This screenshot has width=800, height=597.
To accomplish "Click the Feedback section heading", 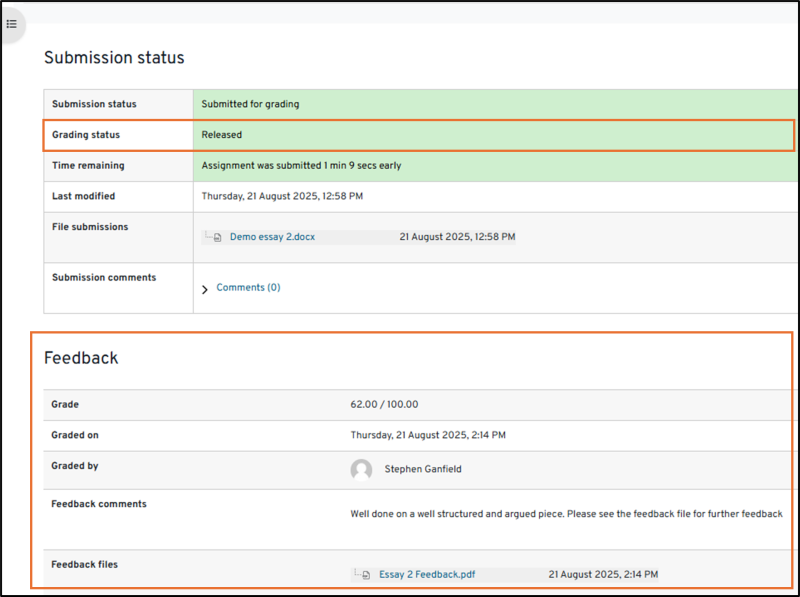I will pyautogui.click(x=81, y=358).
